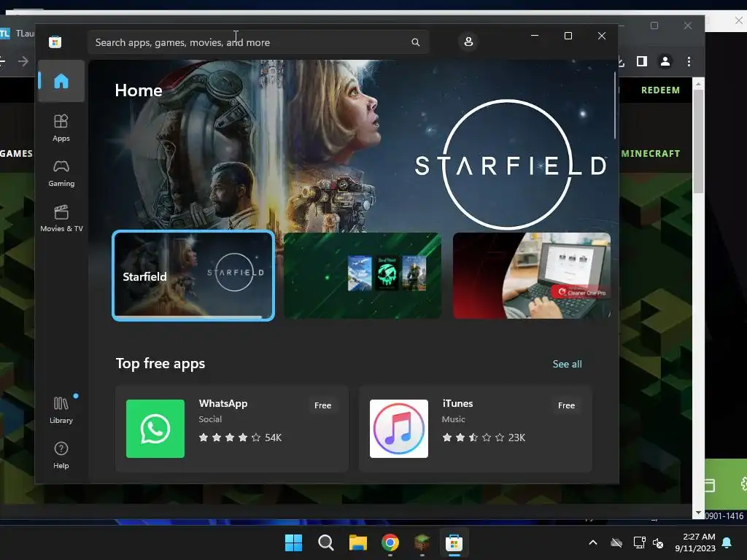747x560 pixels.
Task: Click the Store search apps input field
Action: 258,42
